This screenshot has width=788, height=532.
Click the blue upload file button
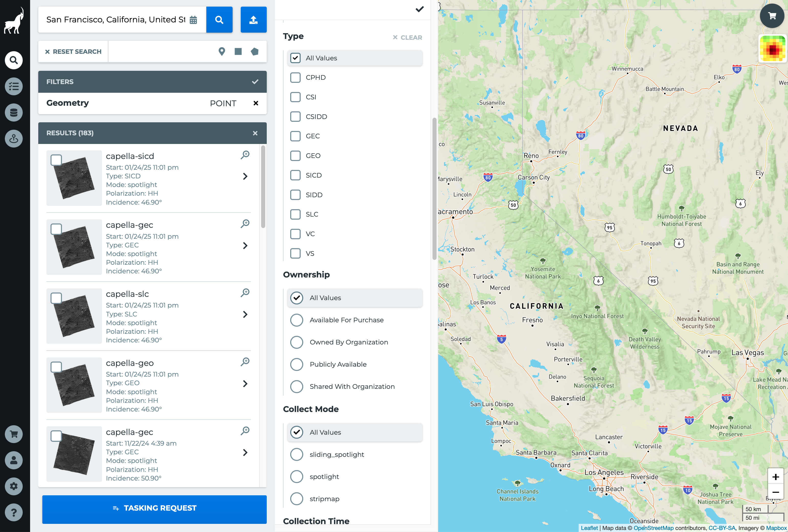253,20
